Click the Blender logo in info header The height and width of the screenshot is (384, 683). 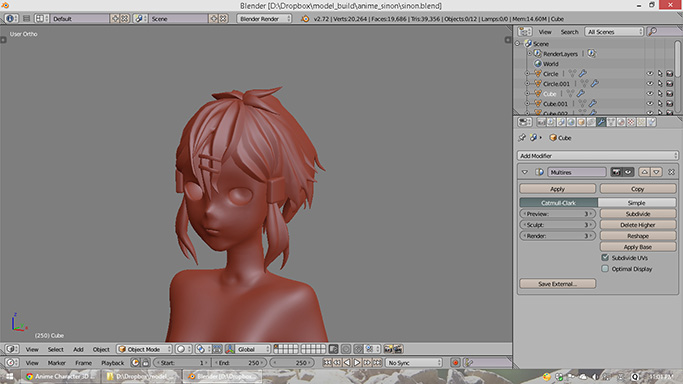(x=305, y=19)
